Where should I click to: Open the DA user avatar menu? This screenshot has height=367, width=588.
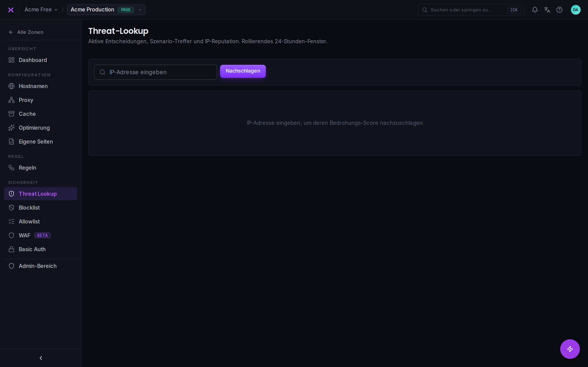(x=575, y=10)
